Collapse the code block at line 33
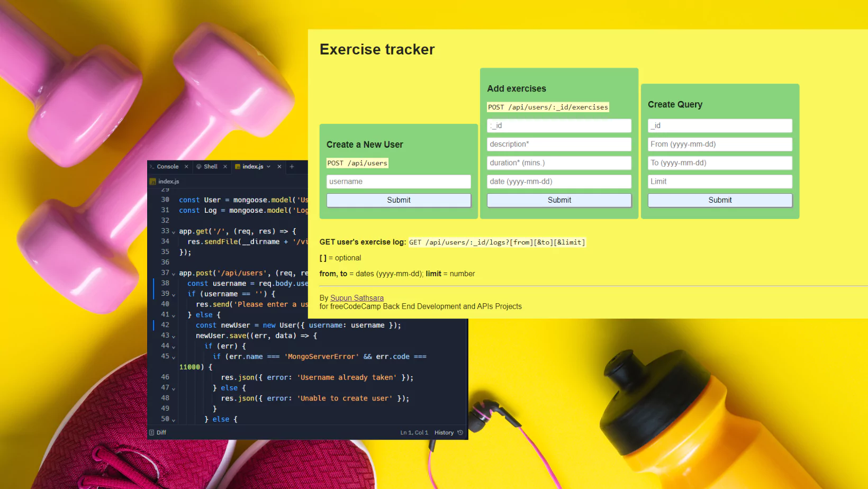Screen dimensions: 868x489 (174, 231)
